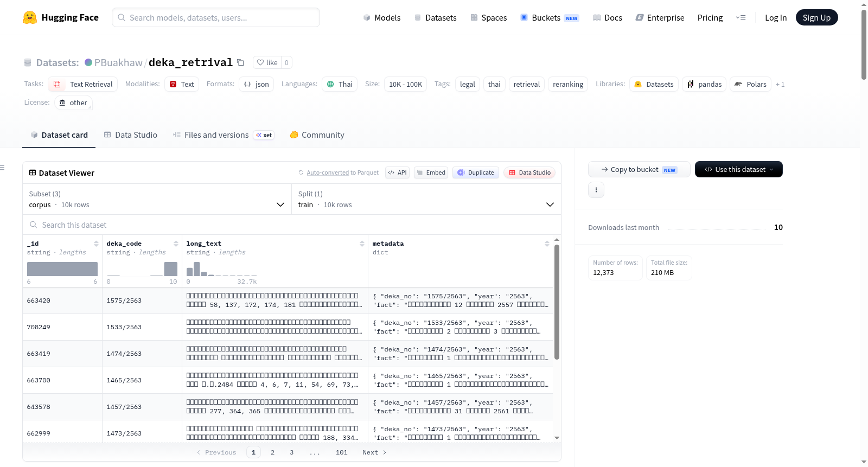868x467 pixels.
Task: Expand the Split train dropdown
Action: click(x=426, y=199)
